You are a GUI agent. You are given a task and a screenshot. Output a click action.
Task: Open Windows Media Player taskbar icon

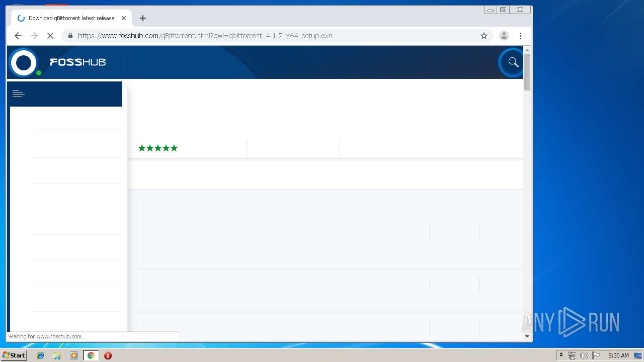(74, 355)
